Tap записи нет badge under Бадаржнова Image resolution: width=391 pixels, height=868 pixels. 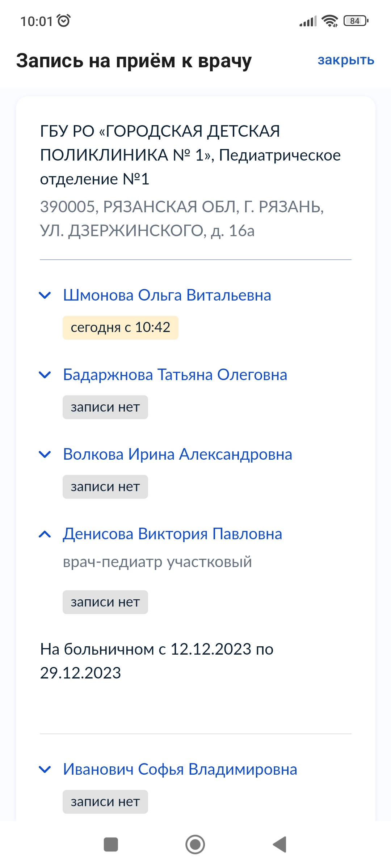[x=105, y=407]
